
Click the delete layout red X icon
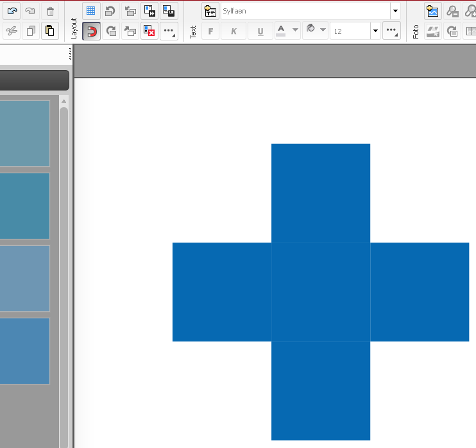pyautogui.click(x=149, y=31)
